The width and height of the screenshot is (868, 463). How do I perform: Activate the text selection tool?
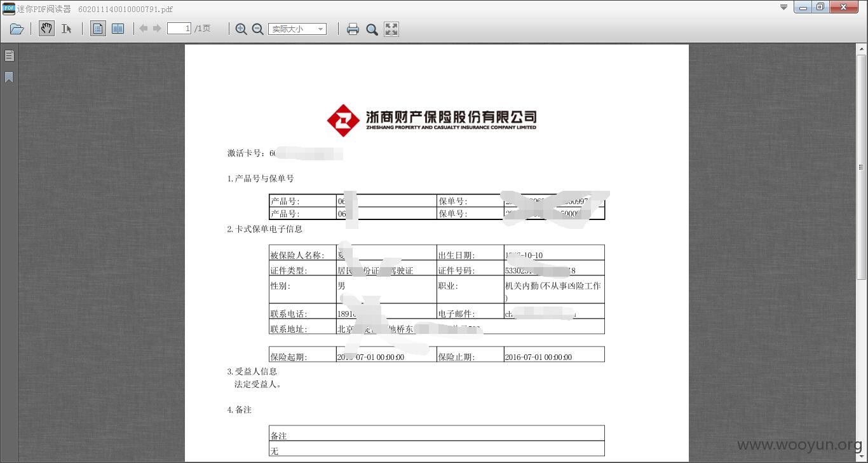(66, 29)
